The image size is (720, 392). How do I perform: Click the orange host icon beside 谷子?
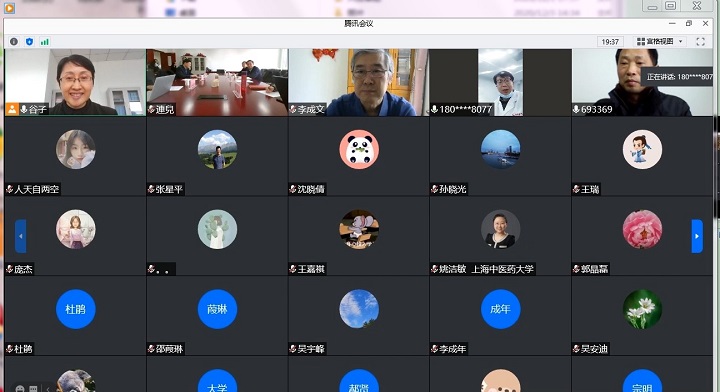point(12,109)
